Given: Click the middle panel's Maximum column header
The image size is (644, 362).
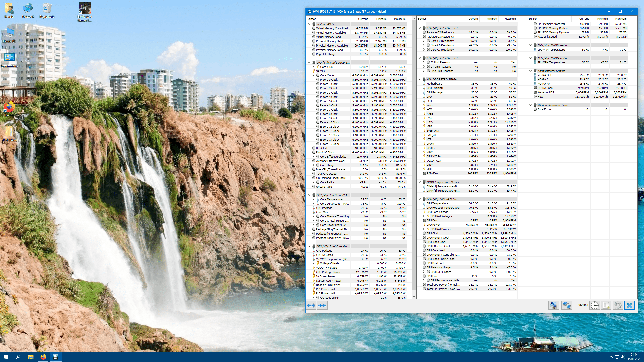Looking at the screenshot, I should (508, 19).
